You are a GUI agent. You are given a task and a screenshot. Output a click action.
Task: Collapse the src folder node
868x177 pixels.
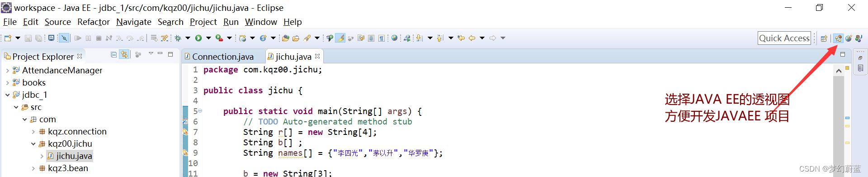(16, 107)
